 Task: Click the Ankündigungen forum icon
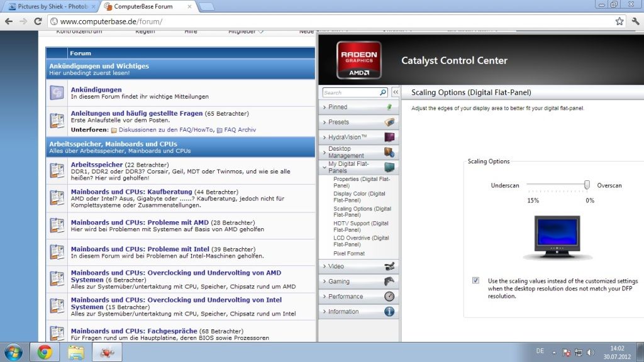point(57,93)
